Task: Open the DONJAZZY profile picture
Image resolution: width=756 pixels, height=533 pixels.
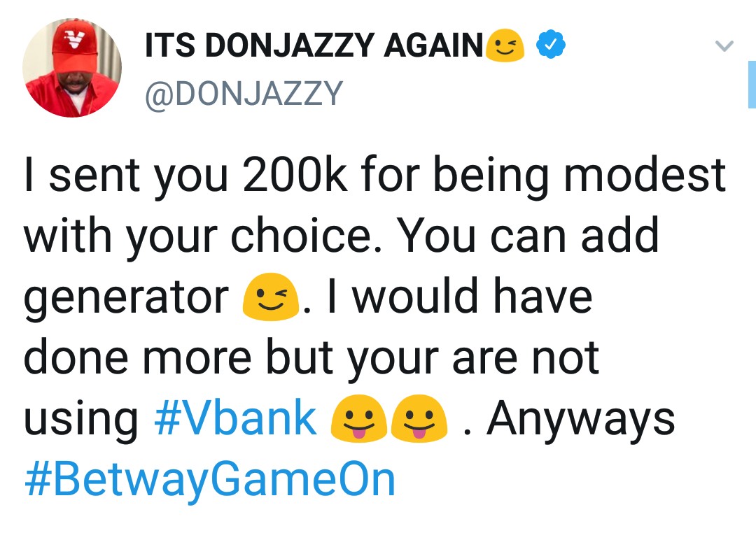Action: click(72, 68)
